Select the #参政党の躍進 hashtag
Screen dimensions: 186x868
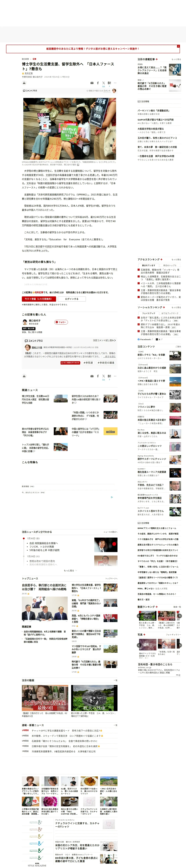(x=106, y=363)
